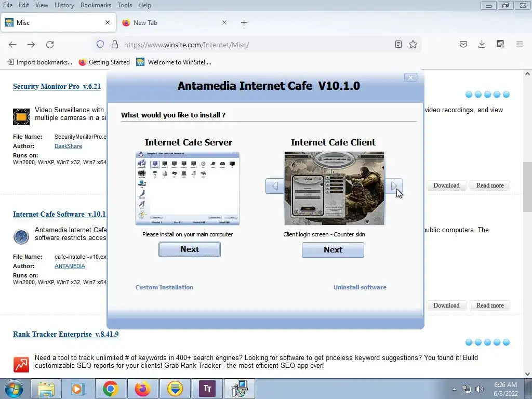Choose the Custom Installation link
This screenshot has height=399, width=532.
(164, 287)
